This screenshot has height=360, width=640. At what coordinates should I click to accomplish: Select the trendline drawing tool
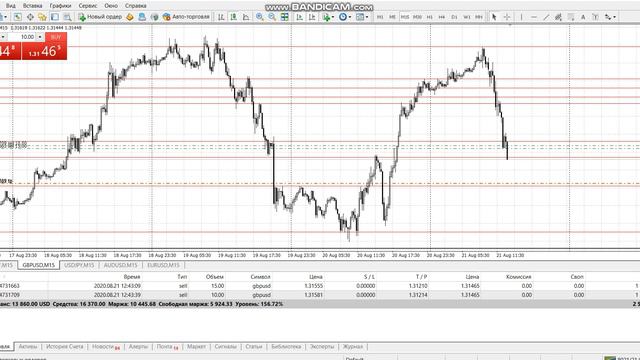(x=546, y=17)
